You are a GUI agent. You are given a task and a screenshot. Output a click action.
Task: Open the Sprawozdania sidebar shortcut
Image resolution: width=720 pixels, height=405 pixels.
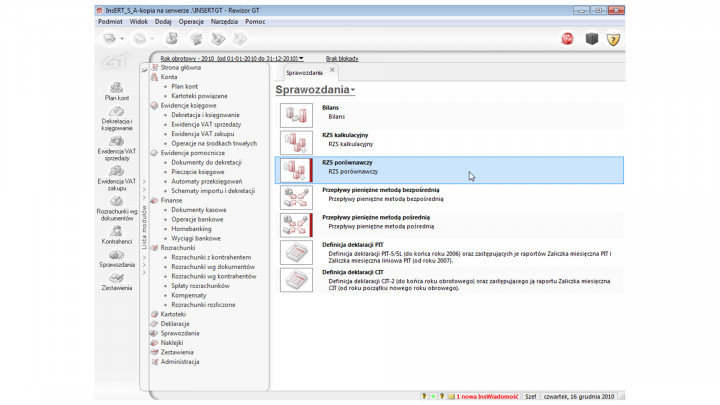tap(117, 259)
